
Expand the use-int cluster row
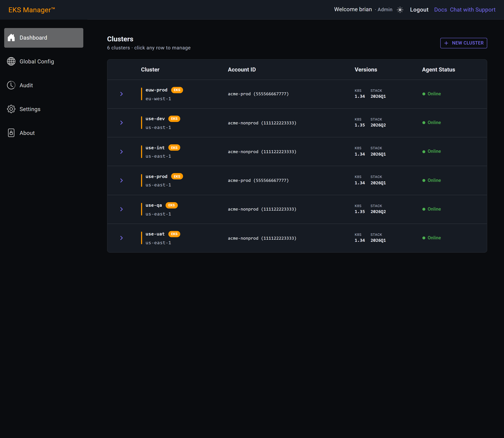(121, 152)
